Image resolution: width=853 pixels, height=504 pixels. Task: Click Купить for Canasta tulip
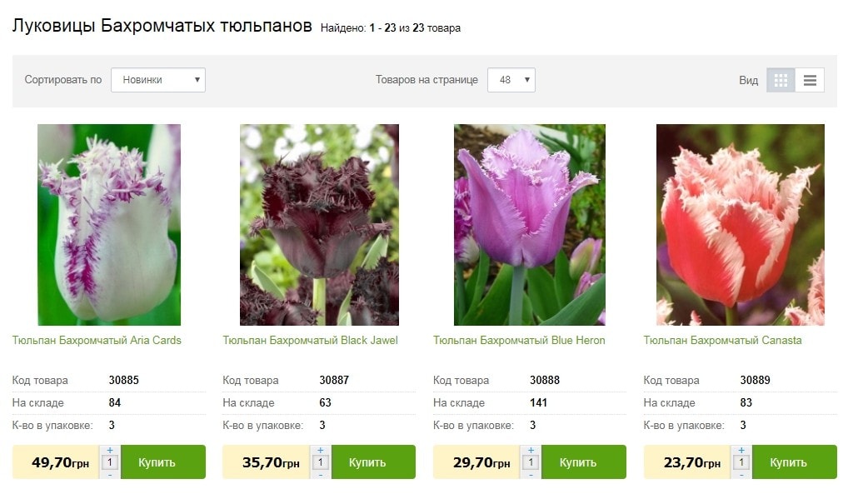tap(794, 462)
